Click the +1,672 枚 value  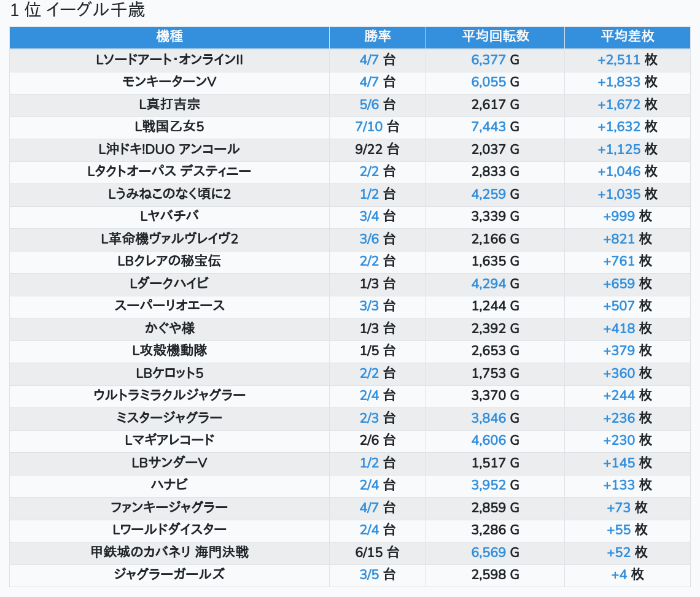(627, 104)
